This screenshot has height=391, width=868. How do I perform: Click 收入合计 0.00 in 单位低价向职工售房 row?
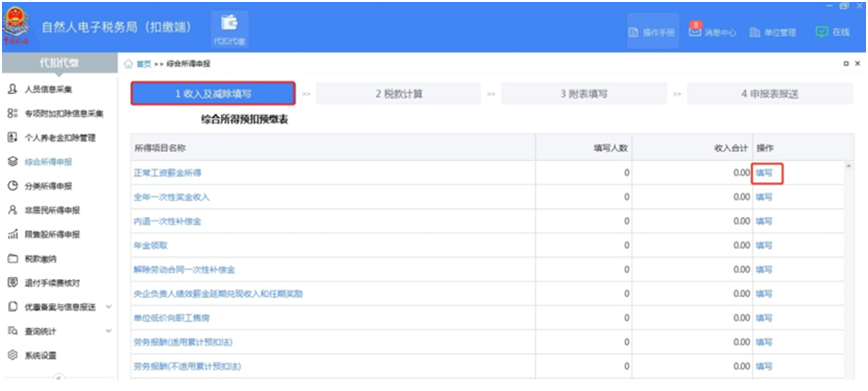pyautogui.click(x=741, y=318)
